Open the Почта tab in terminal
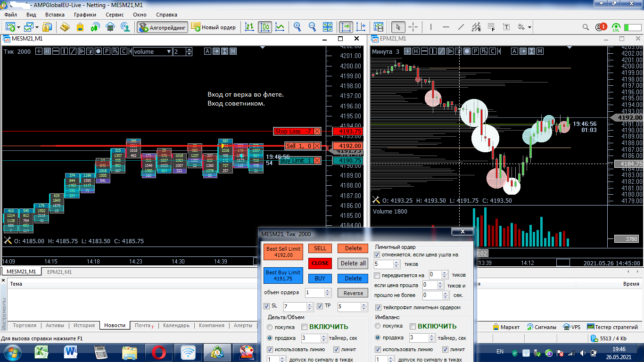 pyautogui.click(x=144, y=326)
